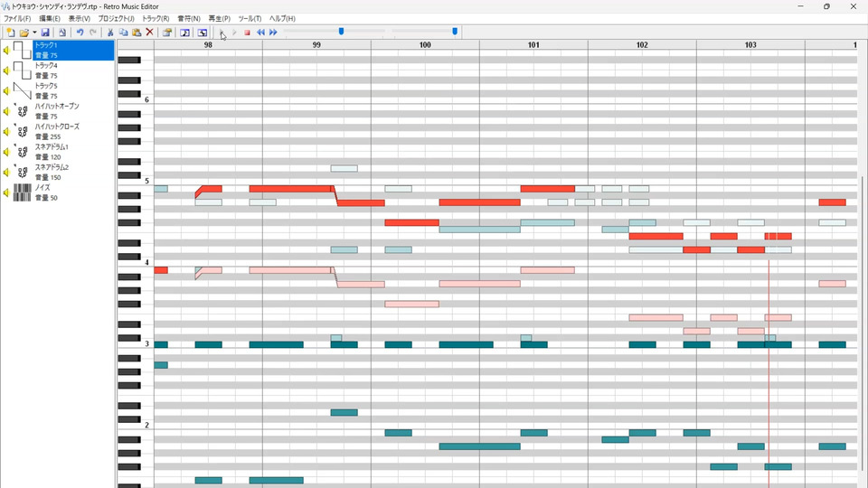Viewport: 868px width, 488px height.
Task: Click the play-from-position triangle button
Action: click(x=234, y=33)
